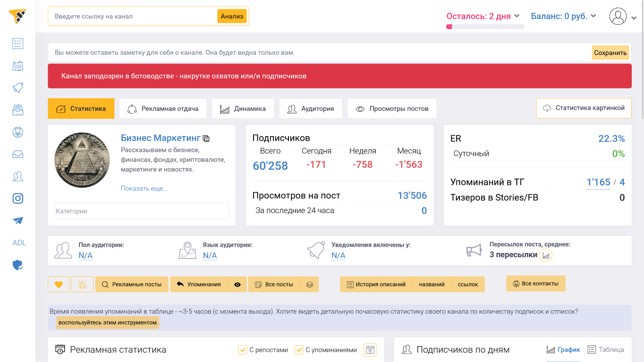Click the shield checkmark sidebar icon

click(x=18, y=265)
